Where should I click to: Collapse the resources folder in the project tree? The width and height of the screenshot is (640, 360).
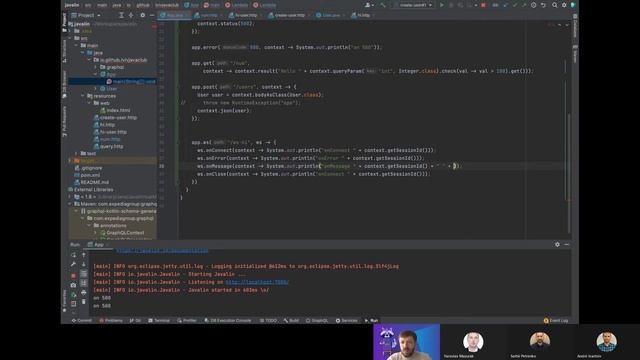[83, 96]
